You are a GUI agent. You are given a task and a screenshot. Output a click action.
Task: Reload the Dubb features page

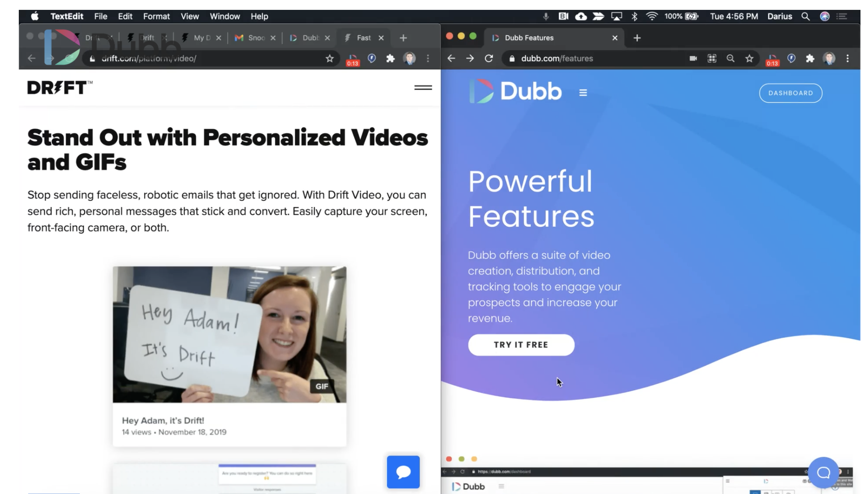tap(489, 58)
